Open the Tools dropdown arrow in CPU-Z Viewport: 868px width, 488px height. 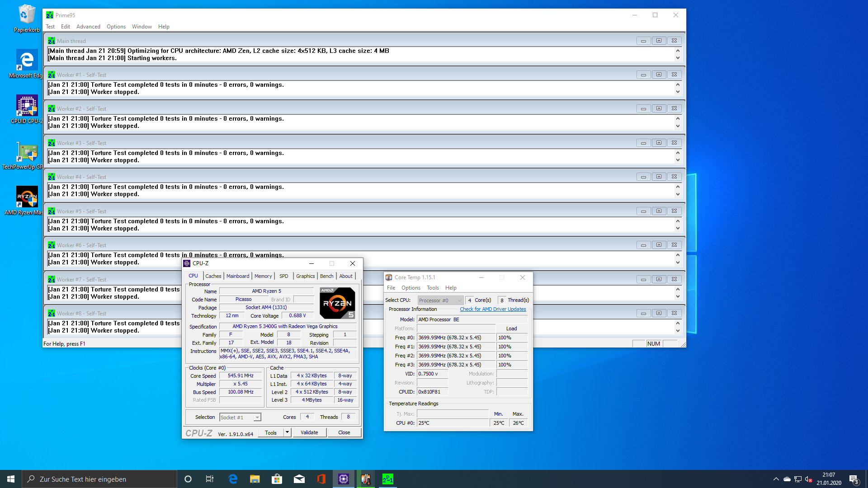pos(287,432)
